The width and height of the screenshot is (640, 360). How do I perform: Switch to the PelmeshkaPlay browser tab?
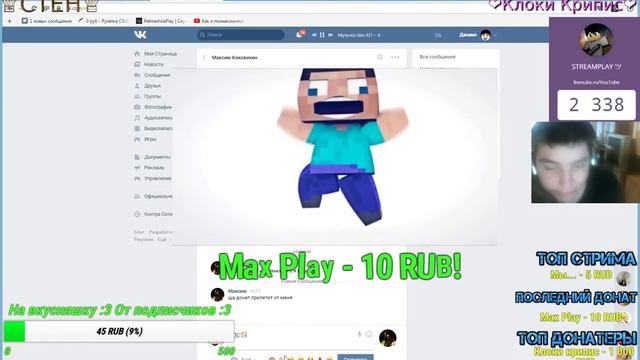point(161,20)
